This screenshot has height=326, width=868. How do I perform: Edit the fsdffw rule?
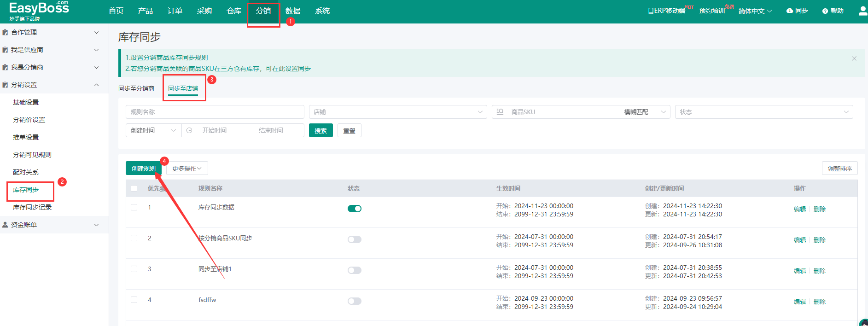(x=800, y=302)
